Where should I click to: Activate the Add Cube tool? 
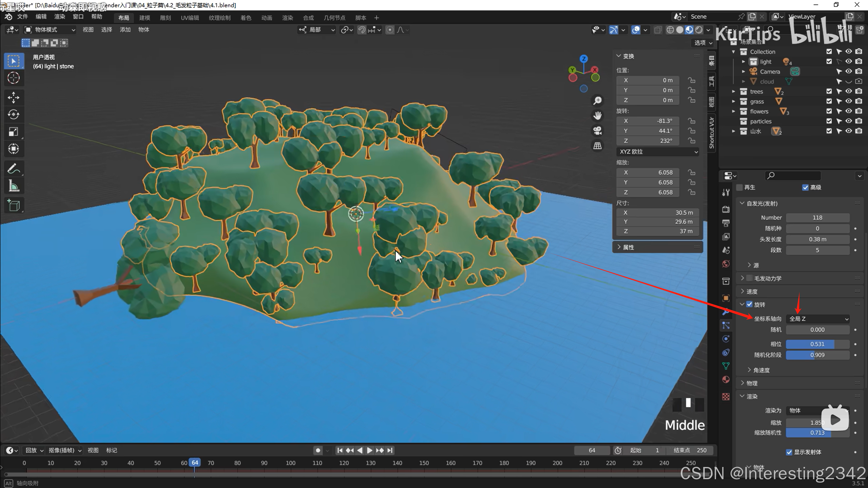(14, 205)
